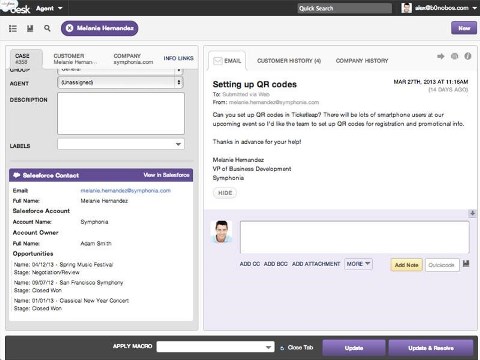Image resolution: width=480 pixels, height=360 pixels.
Task: Click account owner name 'Adam Smith'
Action: point(96,244)
